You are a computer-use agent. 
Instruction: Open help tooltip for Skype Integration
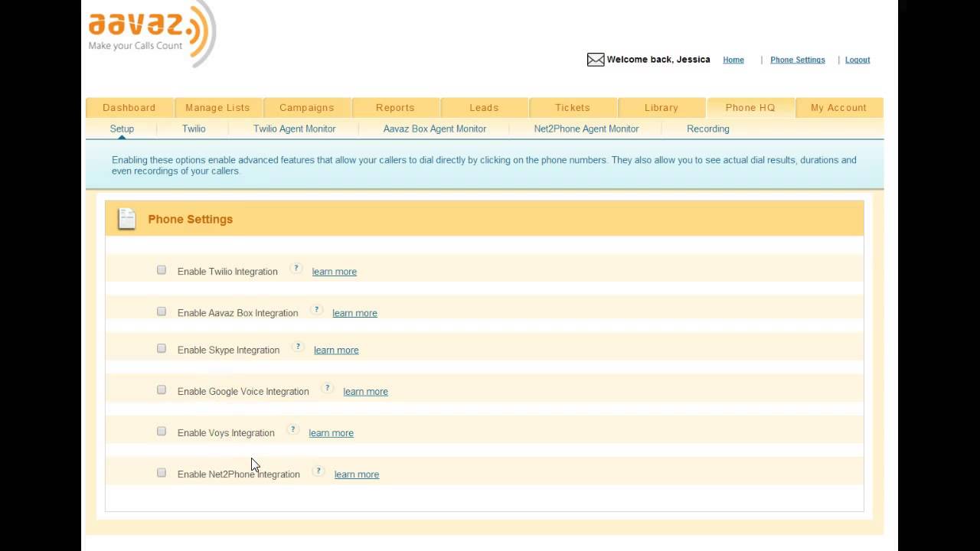[299, 347]
